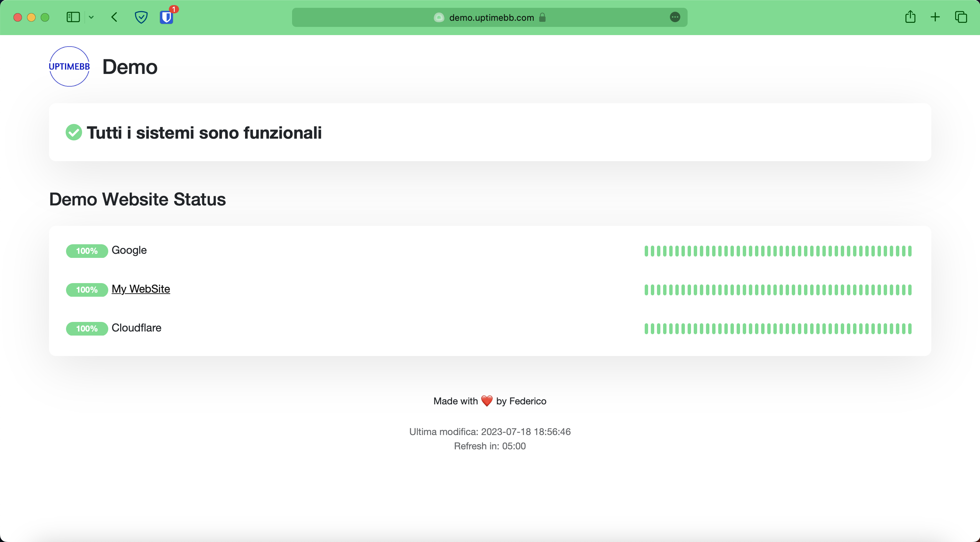980x542 pixels.
Task: Open the My WebSite link
Action: point(141,289)
